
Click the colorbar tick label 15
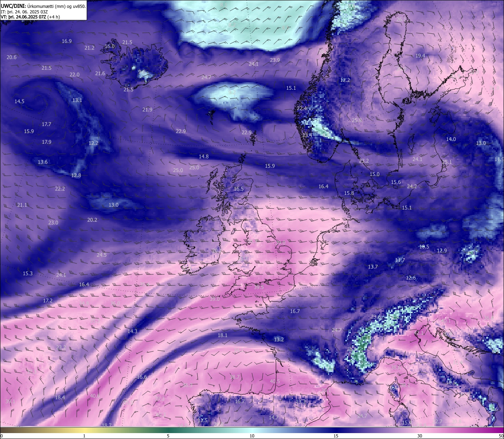pyautogui.click(x=336, y=436)
